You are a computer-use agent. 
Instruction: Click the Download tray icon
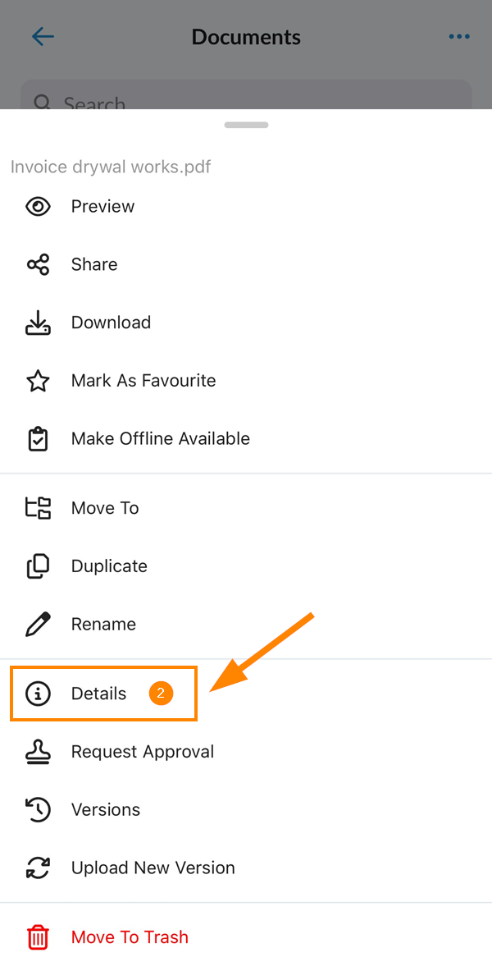coord(38,323)
